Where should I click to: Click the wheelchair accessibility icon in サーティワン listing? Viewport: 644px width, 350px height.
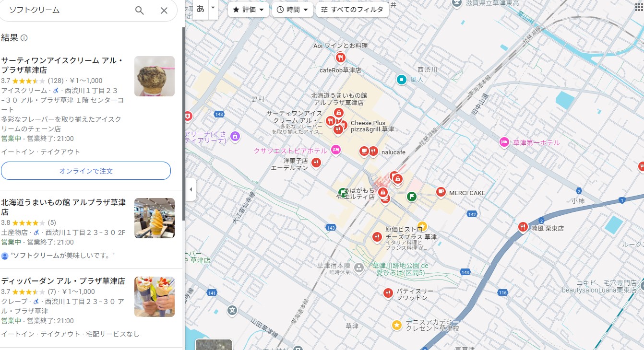pyautogui.click(x=56, y=90)
